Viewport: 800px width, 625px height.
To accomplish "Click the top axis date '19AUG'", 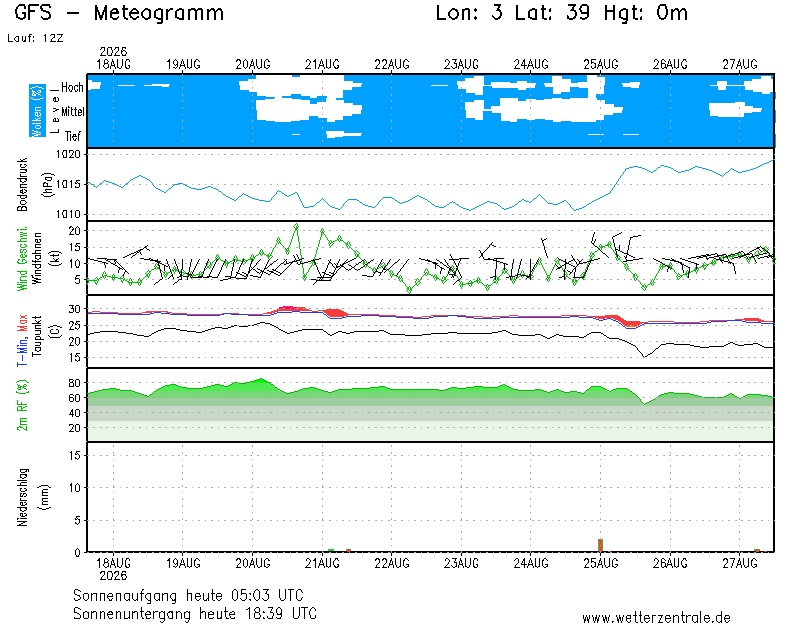I will click(x=183, y=64).
